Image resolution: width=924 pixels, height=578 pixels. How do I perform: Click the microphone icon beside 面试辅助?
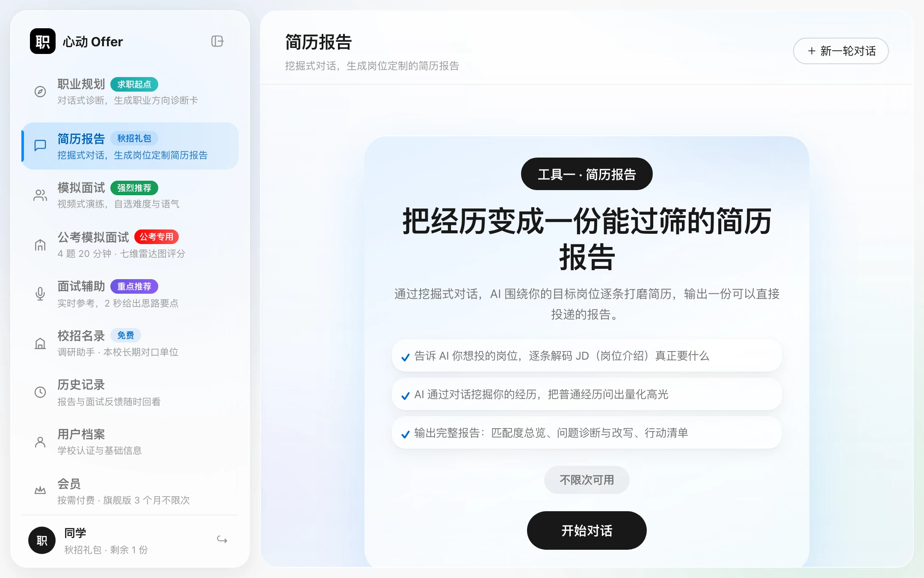(x=40, y=294)
